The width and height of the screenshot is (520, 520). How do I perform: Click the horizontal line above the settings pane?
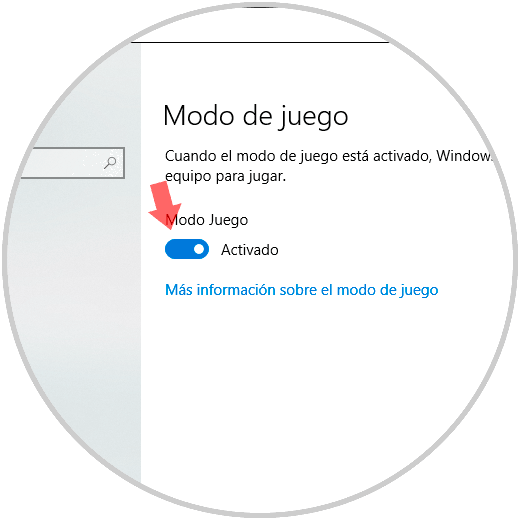click(x=260, y=42)
